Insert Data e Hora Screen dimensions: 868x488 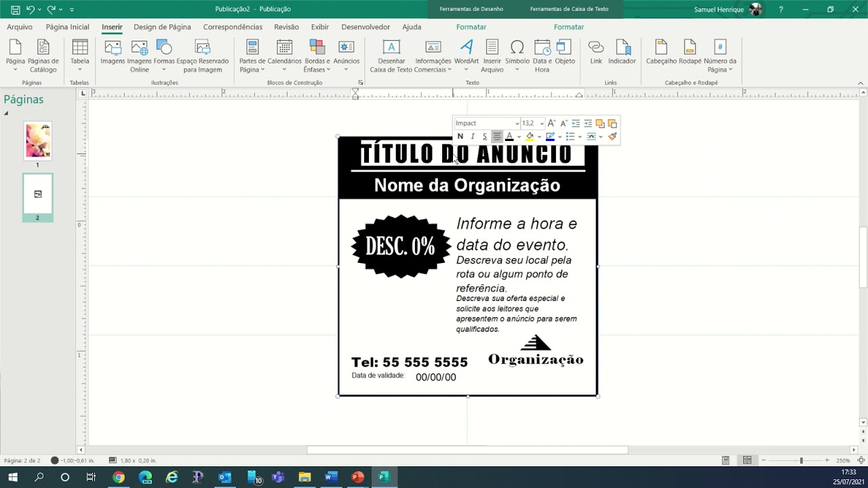pyautogui.click(x=542, y=56)
